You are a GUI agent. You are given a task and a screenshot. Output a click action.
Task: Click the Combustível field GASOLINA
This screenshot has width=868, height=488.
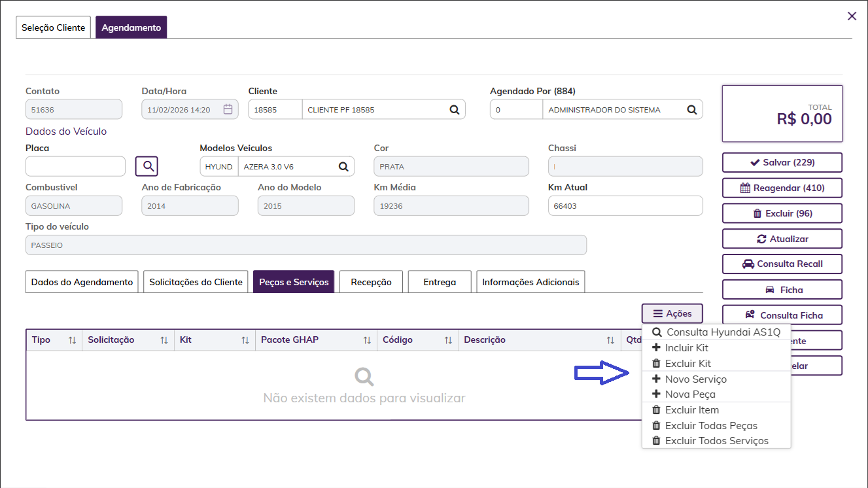coord(74,206)
